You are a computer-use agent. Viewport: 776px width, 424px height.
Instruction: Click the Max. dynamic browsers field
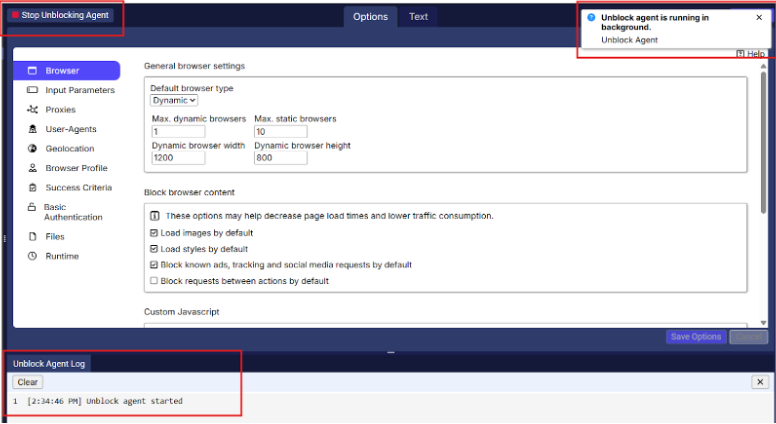coord(178,131)
